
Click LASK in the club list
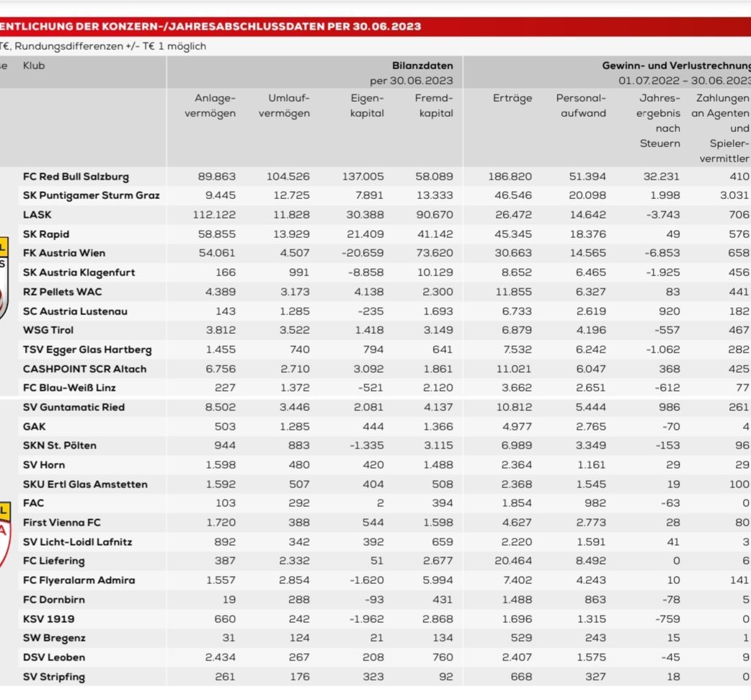[37, 215]
